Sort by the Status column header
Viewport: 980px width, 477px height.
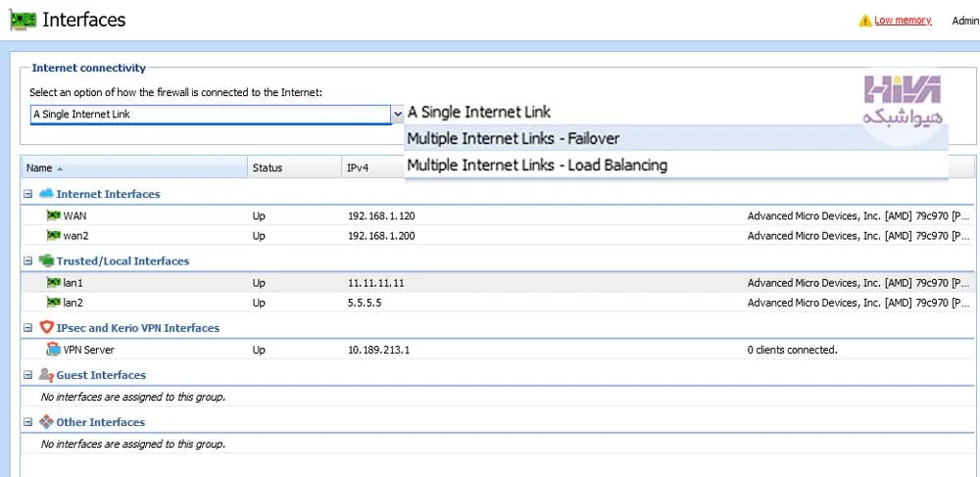point(295,167)
